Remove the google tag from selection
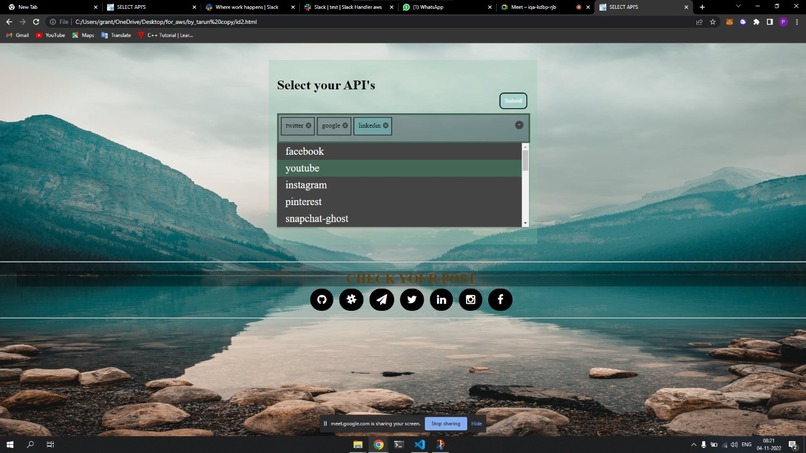Image resolution: width=806 pixels, height=453 pixels. click(x=345, y=125)
